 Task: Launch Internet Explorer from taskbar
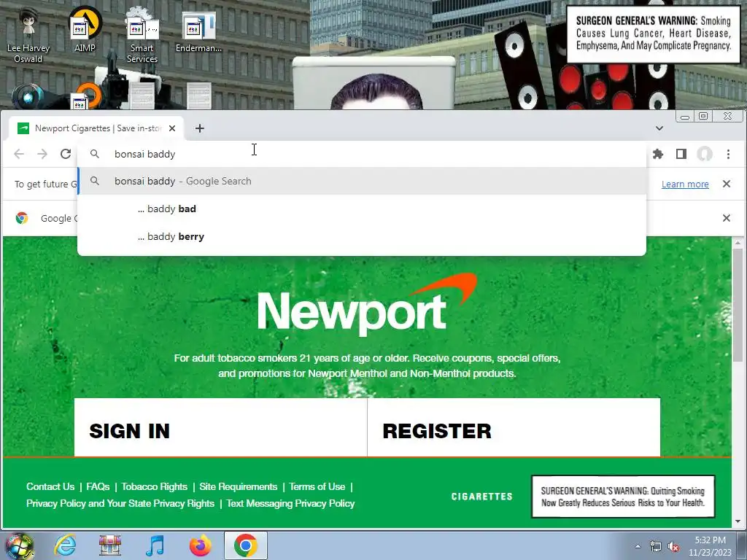coord(65,545)
